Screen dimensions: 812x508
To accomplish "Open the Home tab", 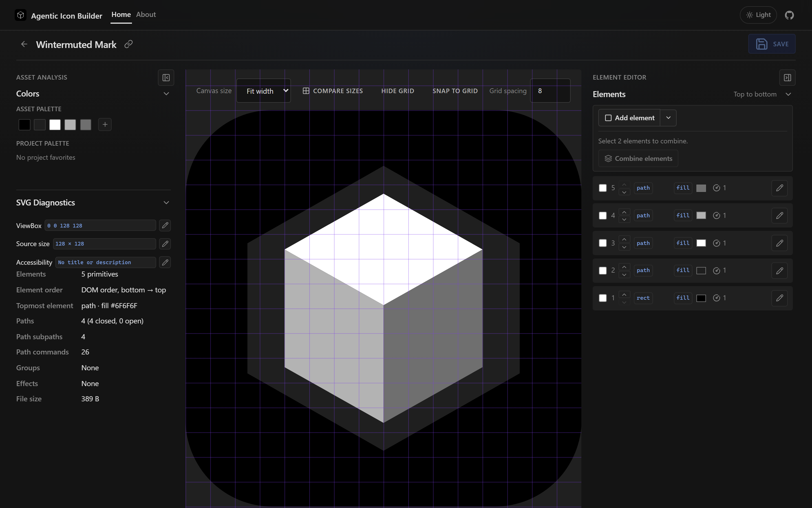I will click(x=121, y=15).
